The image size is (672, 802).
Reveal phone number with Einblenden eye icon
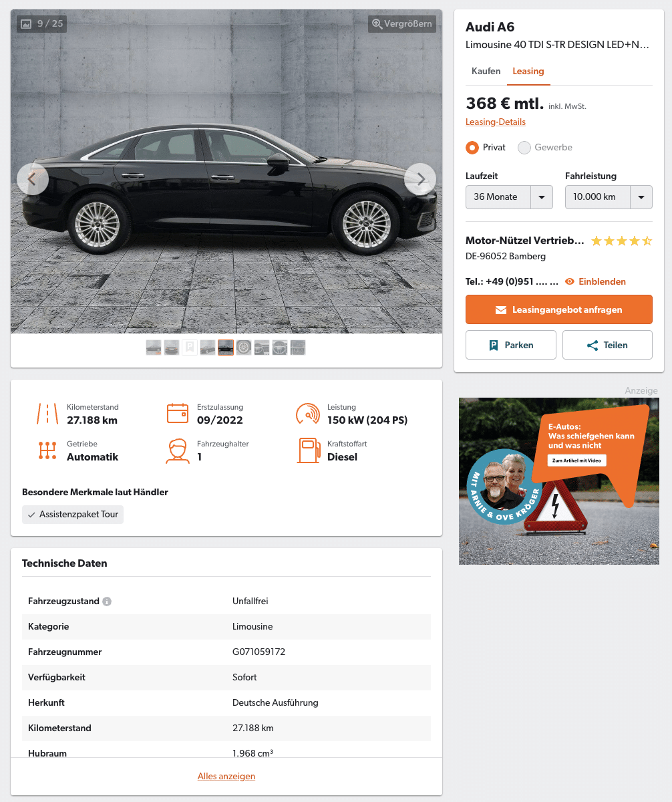click(x=570, y=282)
